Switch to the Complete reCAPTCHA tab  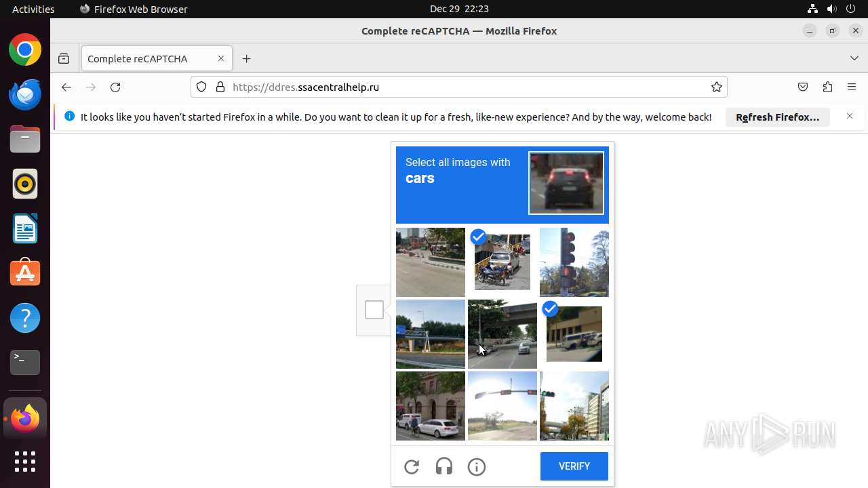(157, 59)
